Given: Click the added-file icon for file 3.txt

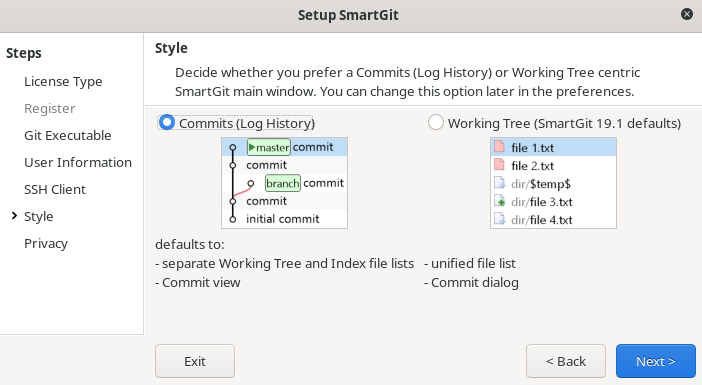Looking at the screenshot, I should (x=499, y=201).
